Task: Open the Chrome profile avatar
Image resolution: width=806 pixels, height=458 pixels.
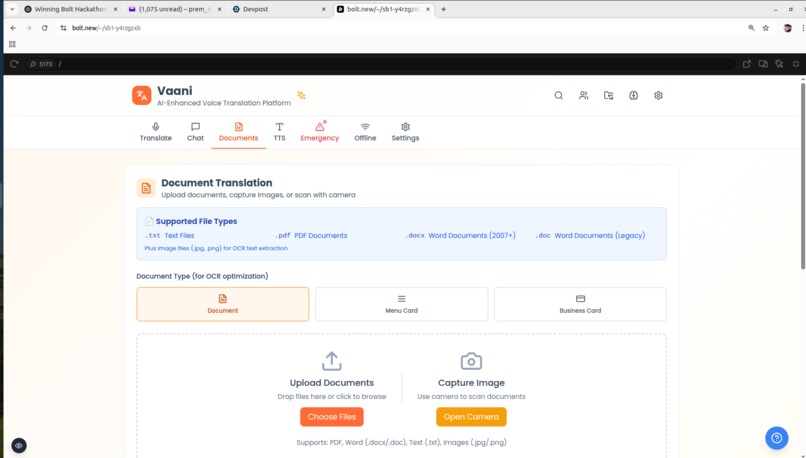Action: point(787,28)
